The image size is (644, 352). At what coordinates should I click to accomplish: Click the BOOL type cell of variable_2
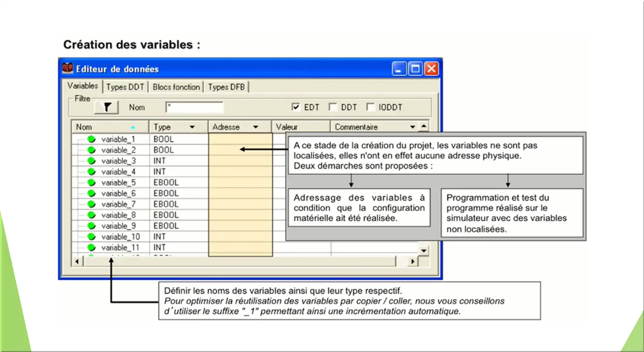179,150
